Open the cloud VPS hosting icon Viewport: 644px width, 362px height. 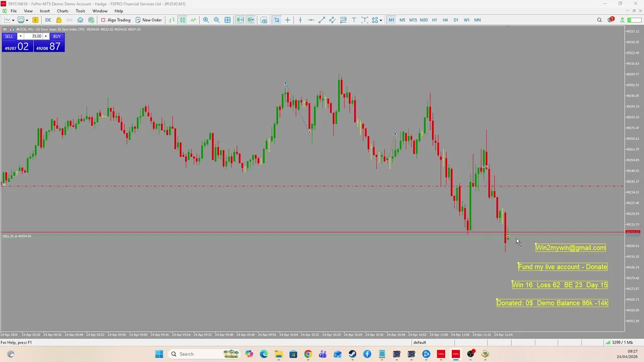80,20
